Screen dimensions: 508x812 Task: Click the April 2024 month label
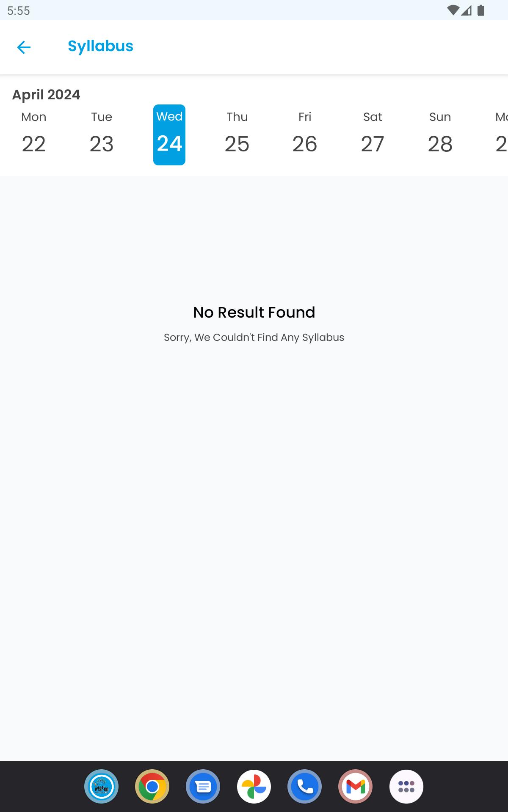pos(46,94)
